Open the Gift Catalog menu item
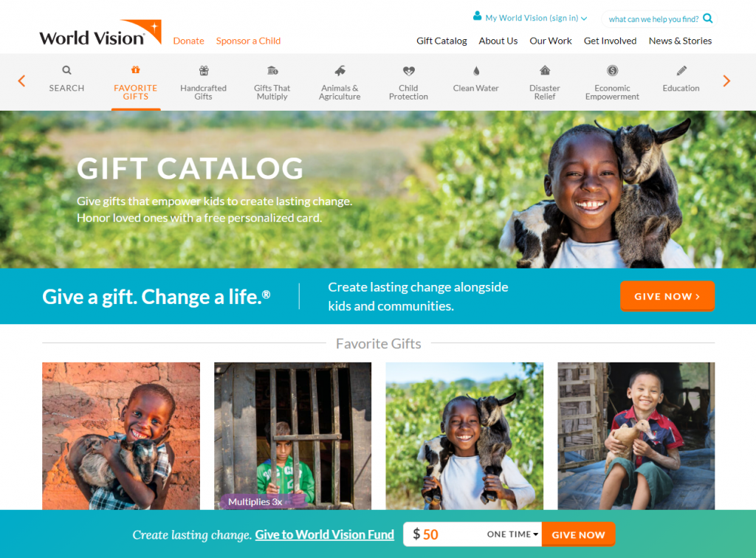The image size is (756, 558). [441, 41]
